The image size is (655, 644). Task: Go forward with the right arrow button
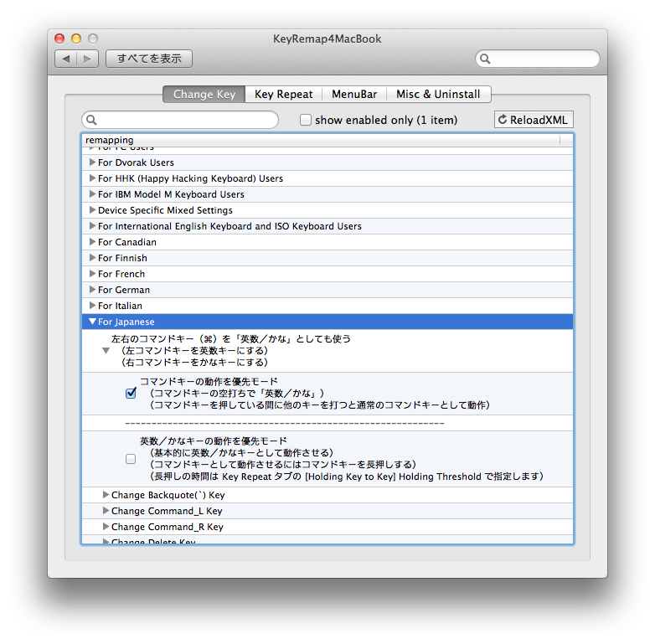pyautogui.click(x=87, y=59)
